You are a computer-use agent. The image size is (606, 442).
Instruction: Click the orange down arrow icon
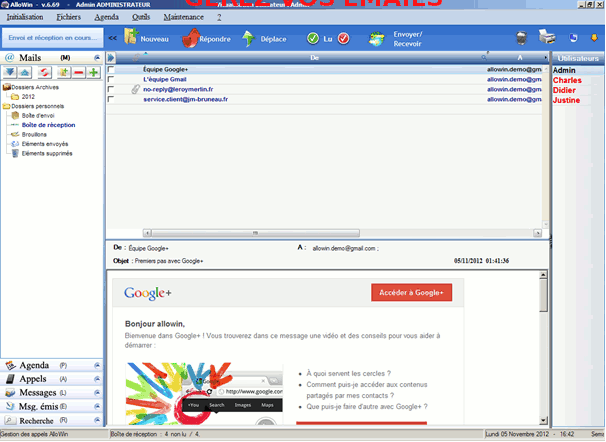click(x=594, y=37)
